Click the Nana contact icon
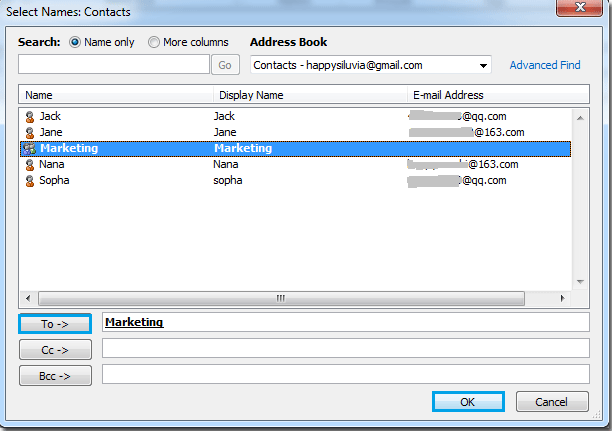 tap(30, 164)
